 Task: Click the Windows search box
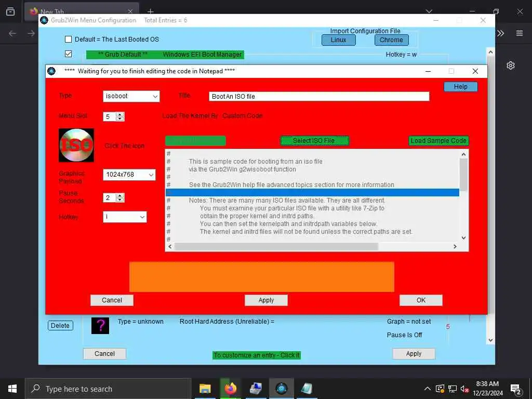[x=108, y=389]
